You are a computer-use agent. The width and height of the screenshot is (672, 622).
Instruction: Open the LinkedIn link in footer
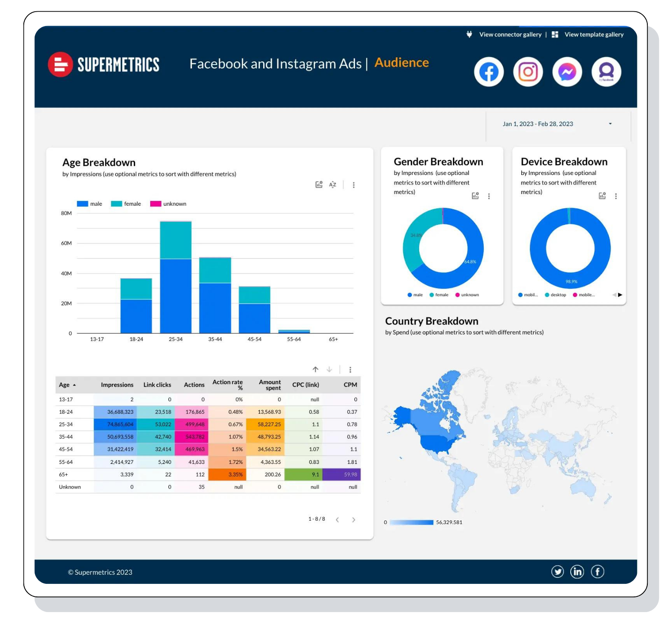(x=577, y=572)
